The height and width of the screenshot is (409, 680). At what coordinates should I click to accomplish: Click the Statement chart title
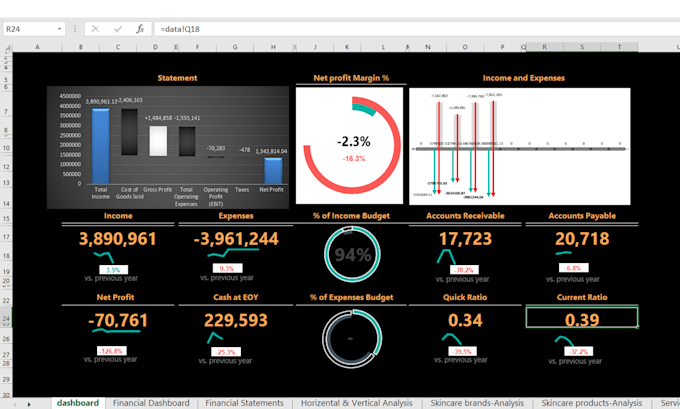(177, 78)
